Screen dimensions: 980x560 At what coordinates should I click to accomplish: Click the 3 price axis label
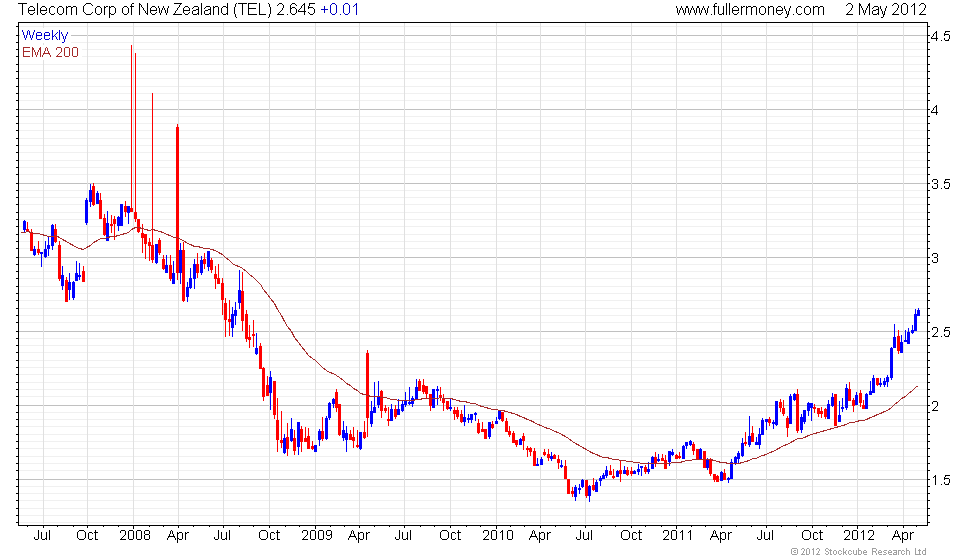[x=935, y=258]
